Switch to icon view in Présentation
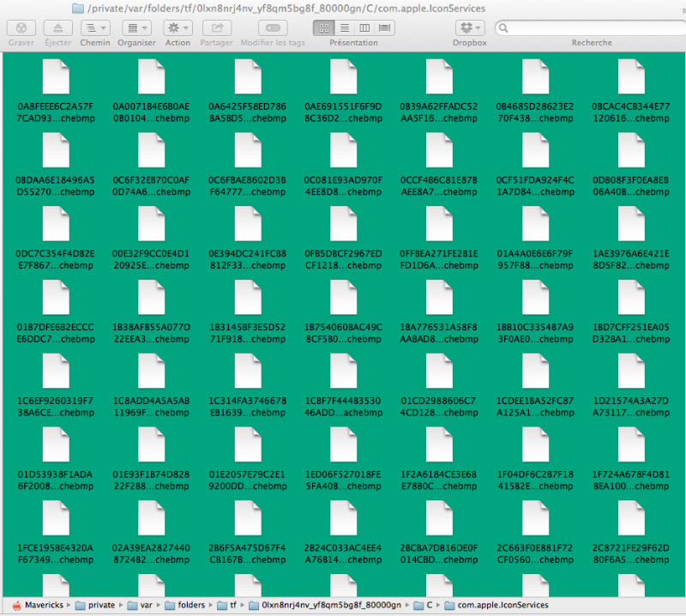686x616 pixels. point(324,28)
